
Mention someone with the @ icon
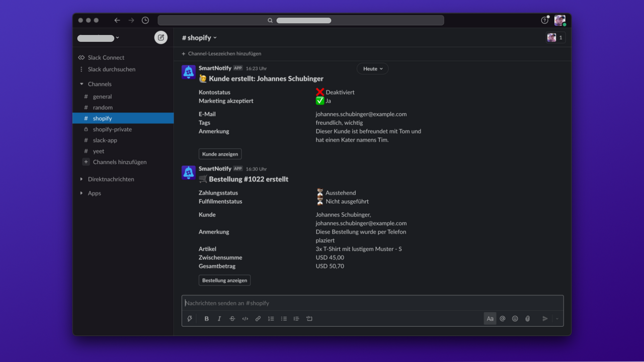tap(503, 318)
